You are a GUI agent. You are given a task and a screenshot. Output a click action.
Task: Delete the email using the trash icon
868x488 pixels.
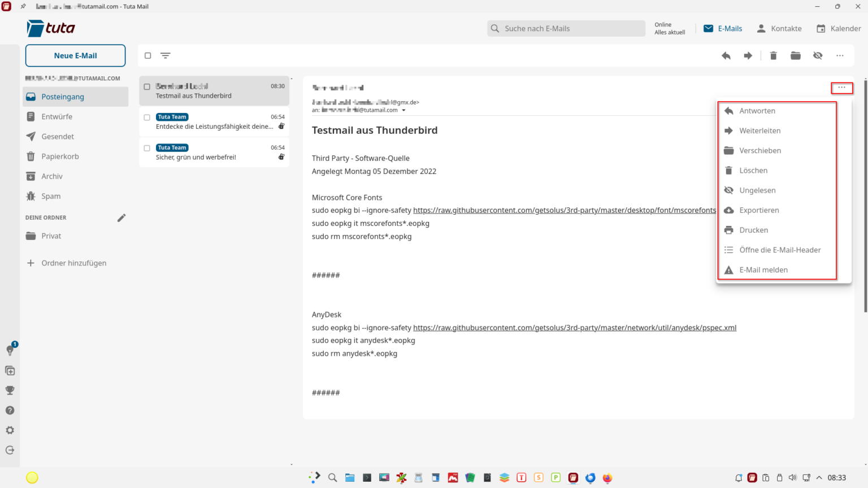point(773,55)
